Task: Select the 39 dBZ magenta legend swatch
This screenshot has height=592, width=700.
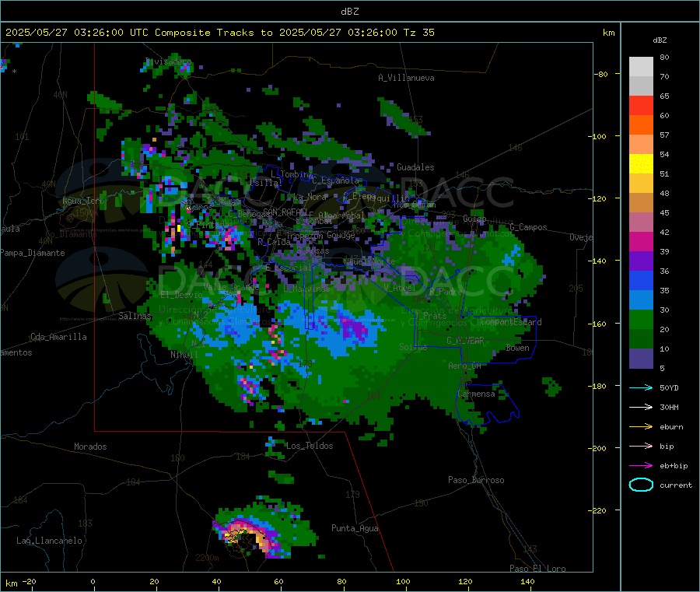Action: [x=641, y=241]
